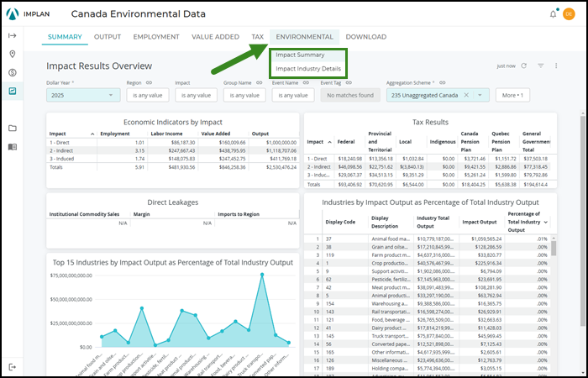This screenshot has width=588, height=378.
Task: Open the notifications bell
Action: pos(553,14)
